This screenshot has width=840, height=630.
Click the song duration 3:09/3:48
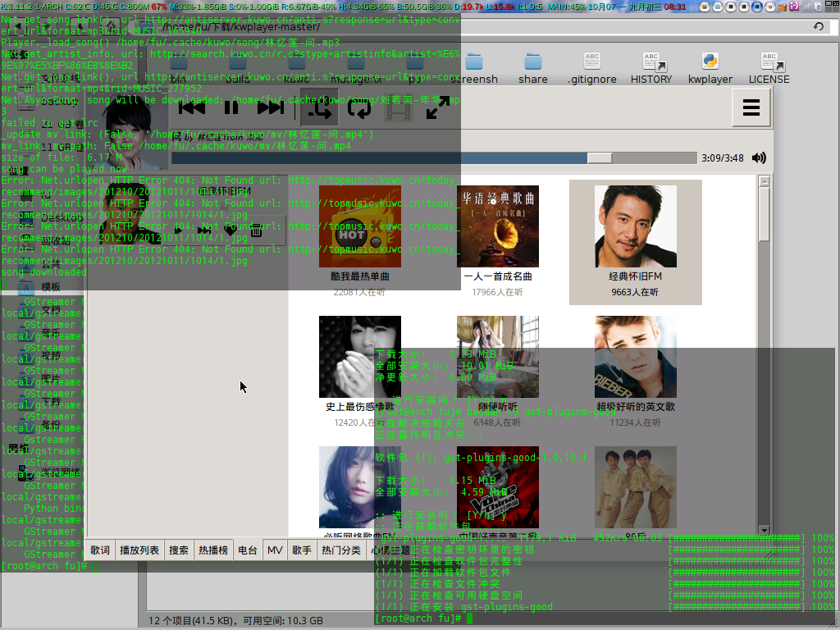pos(723,158)
